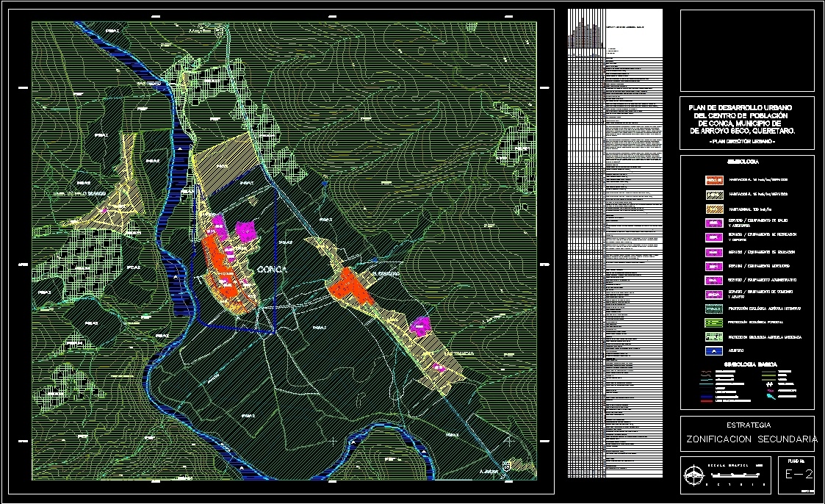Click the blue Acuífero legend symbol
The height and width of the screenshot is (504, 825).
(x=713, y=349)
